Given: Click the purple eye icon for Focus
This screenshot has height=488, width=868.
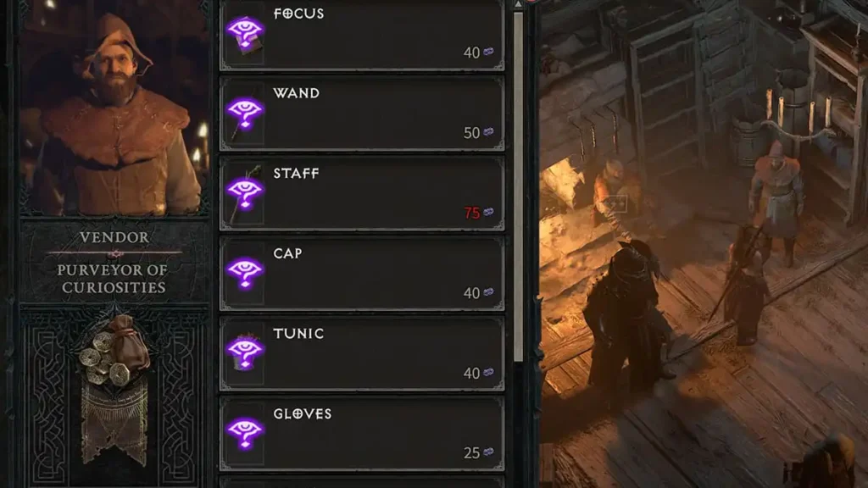Looking at the screenshot, I should coord(245,32).
